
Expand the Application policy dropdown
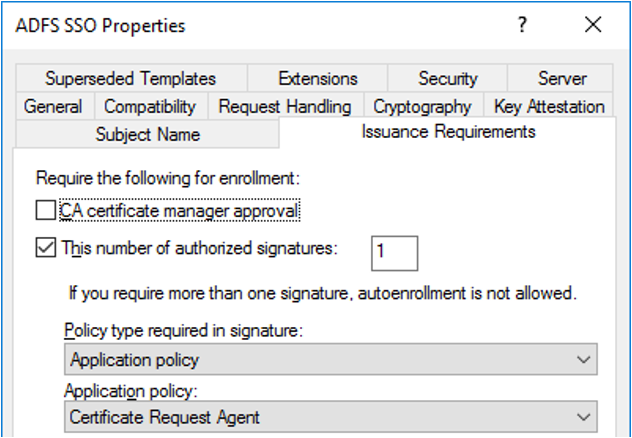pyautogui.click(x=331, y=416)
